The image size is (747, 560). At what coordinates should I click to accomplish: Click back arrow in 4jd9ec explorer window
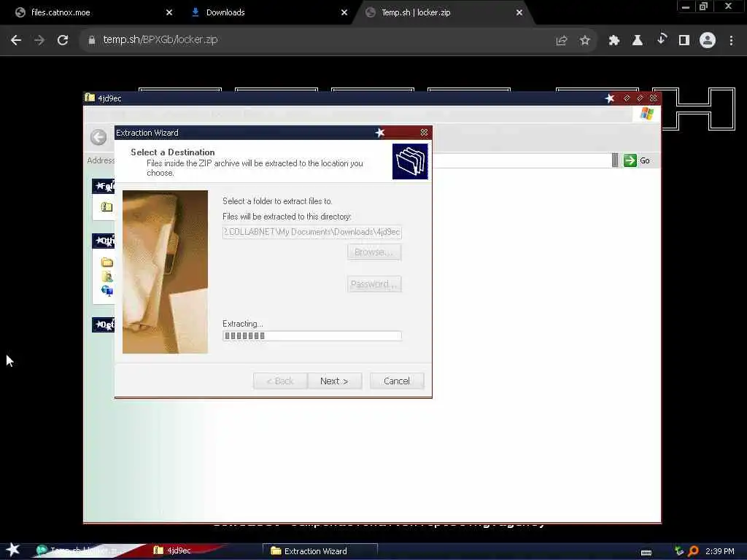click(x=98, y=138)
